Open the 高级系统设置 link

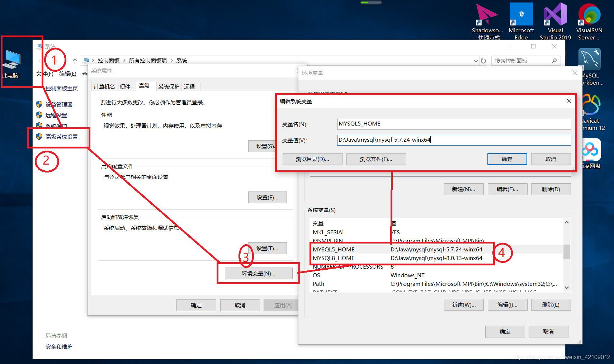[62, 137]
